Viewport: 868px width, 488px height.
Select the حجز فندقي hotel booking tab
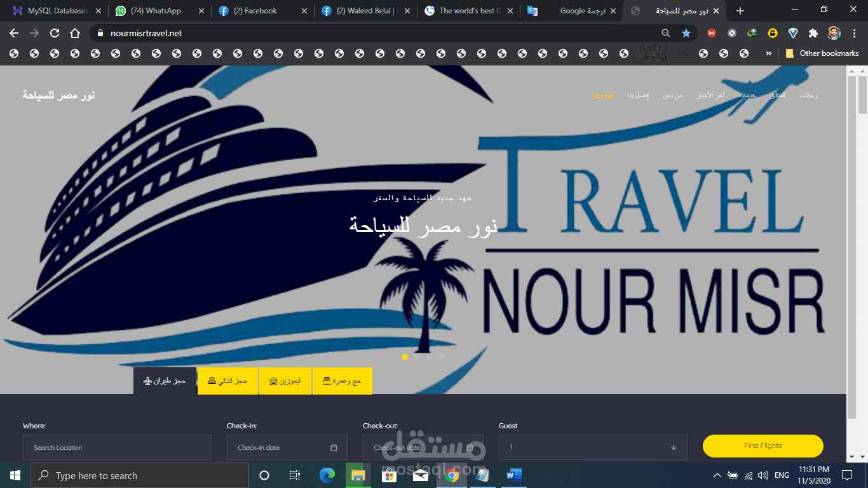(227, 381)
